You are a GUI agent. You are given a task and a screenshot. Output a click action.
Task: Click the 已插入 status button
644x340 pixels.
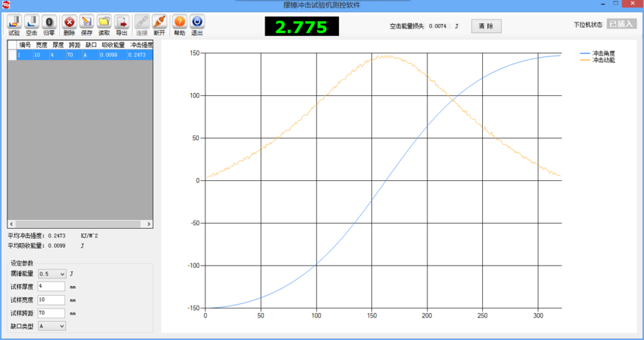622,24
